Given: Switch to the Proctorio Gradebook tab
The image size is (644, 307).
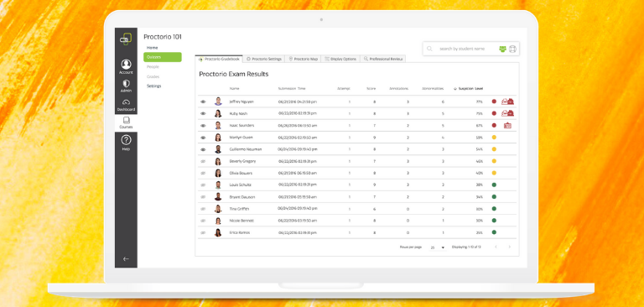Looking at the screenshot, I should [219, 60].
